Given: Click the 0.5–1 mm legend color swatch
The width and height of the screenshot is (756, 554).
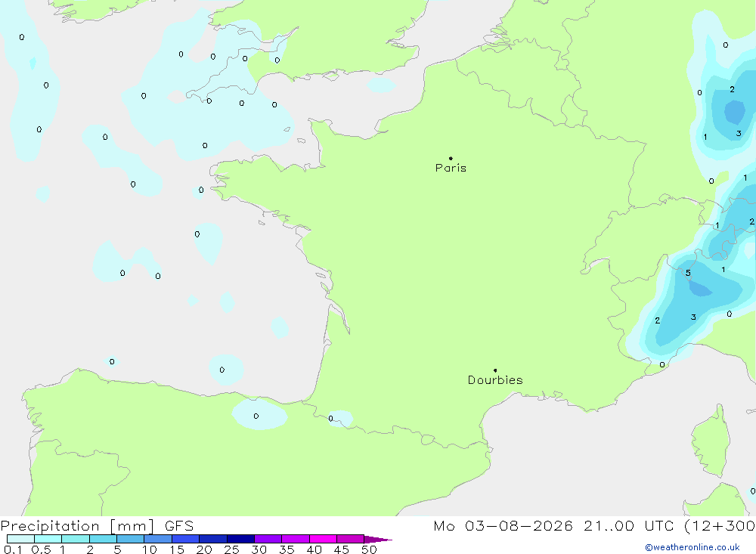Looking at the screenshot, I should tap(48, 539).
